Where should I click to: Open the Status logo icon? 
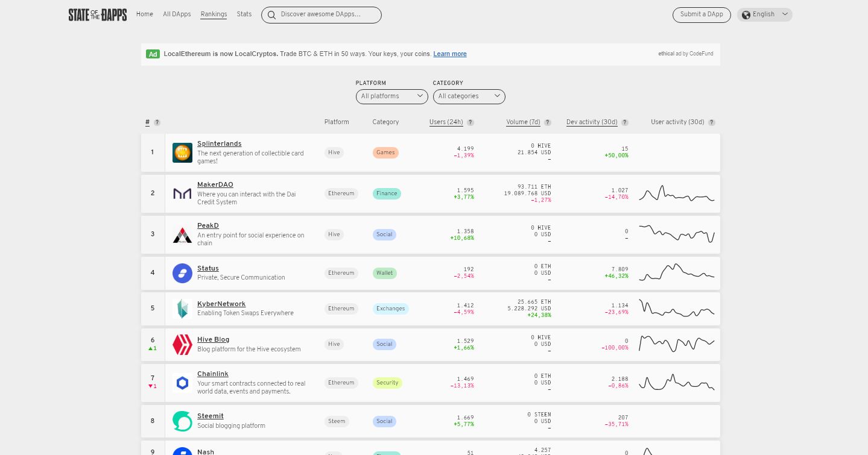tap(182, 273)
